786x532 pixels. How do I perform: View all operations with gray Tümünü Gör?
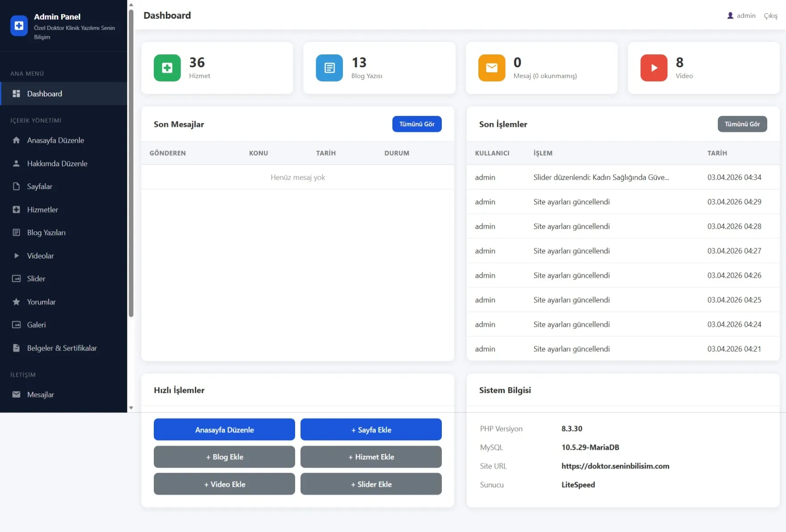tap(742, 124)
